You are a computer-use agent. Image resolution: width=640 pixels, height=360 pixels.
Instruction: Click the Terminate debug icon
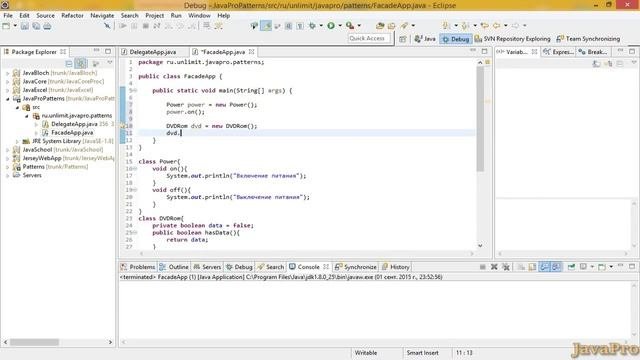(x=146, y=26)
